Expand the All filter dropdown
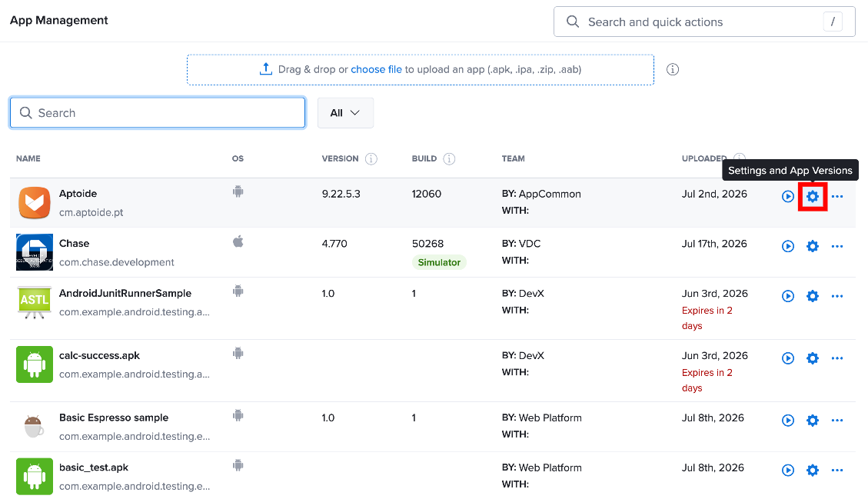The image size is (868, 499). coord(345,113)
